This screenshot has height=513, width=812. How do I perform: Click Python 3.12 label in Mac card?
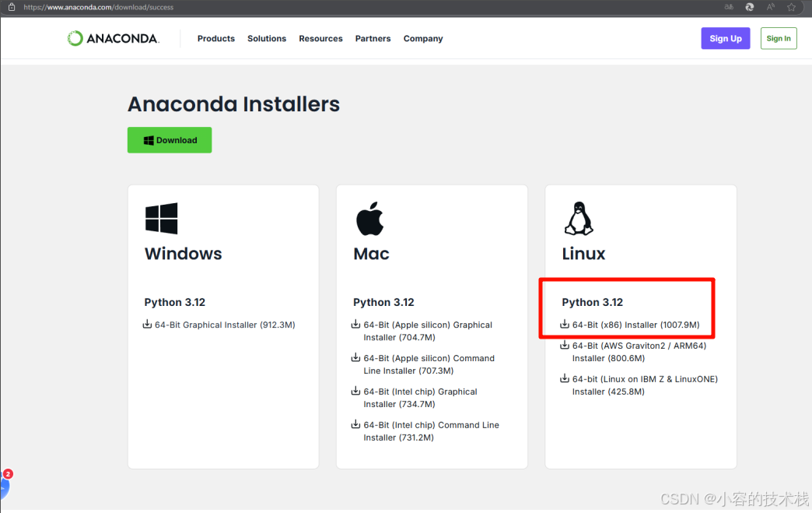point(383,302)
